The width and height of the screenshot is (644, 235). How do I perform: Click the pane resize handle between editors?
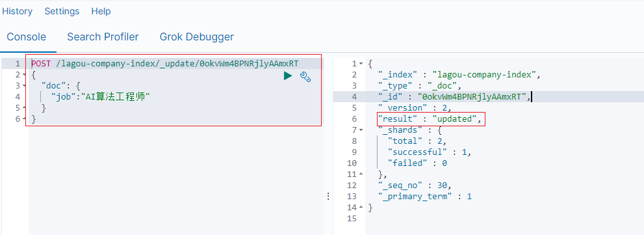tap(328, 196)
